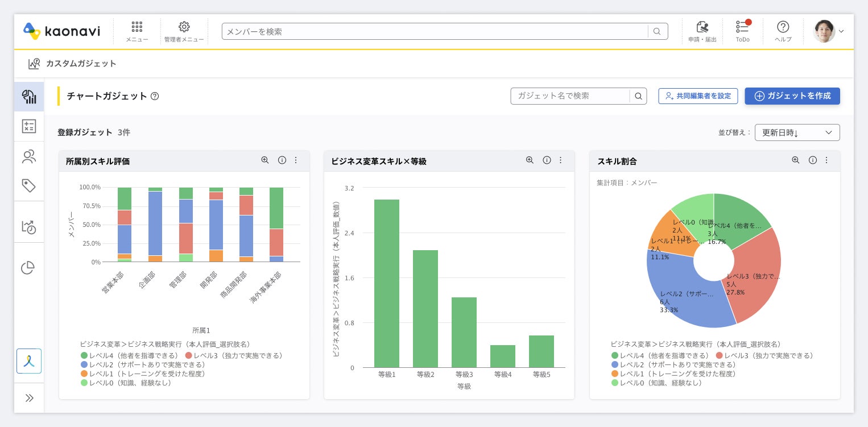Viewport: 868px width, 427px height.
Task: Click the 所属別スキル評価 gadget title
Action: click(98, 161)
